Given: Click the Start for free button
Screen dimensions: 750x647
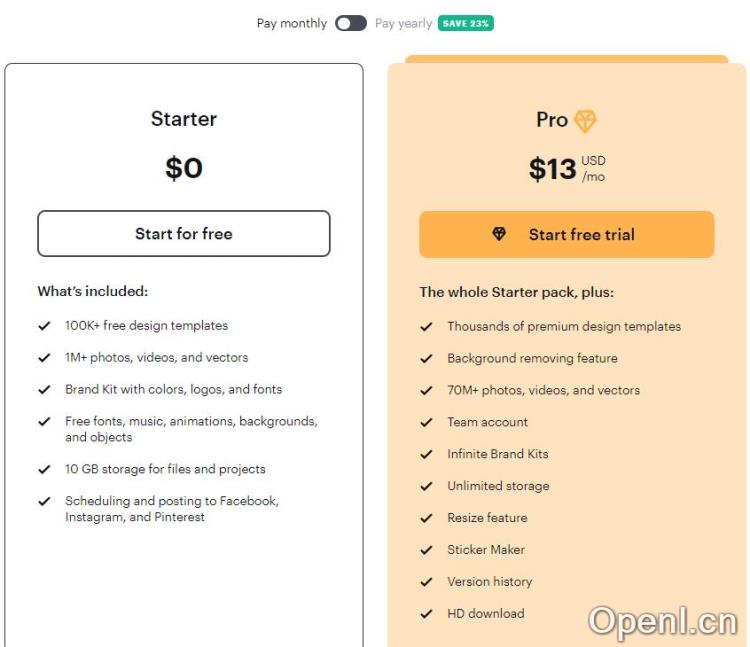Looking at the screenshot, I should pos(184,234).
